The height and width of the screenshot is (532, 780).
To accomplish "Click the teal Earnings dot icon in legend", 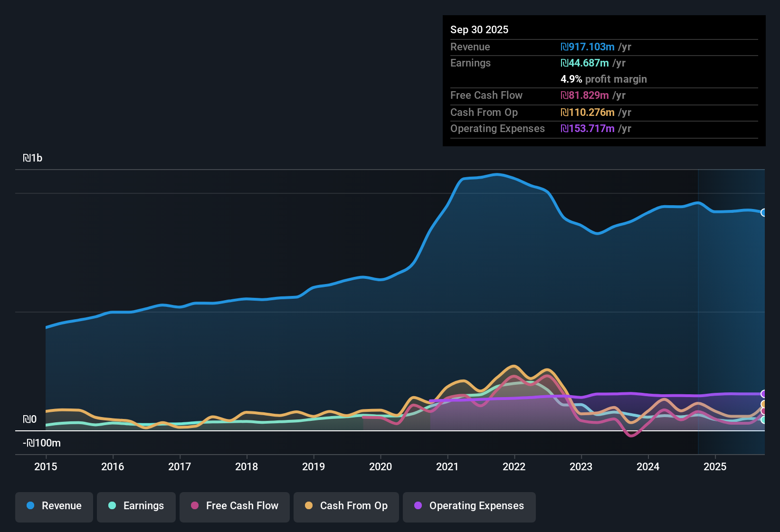I will [112, 506].
